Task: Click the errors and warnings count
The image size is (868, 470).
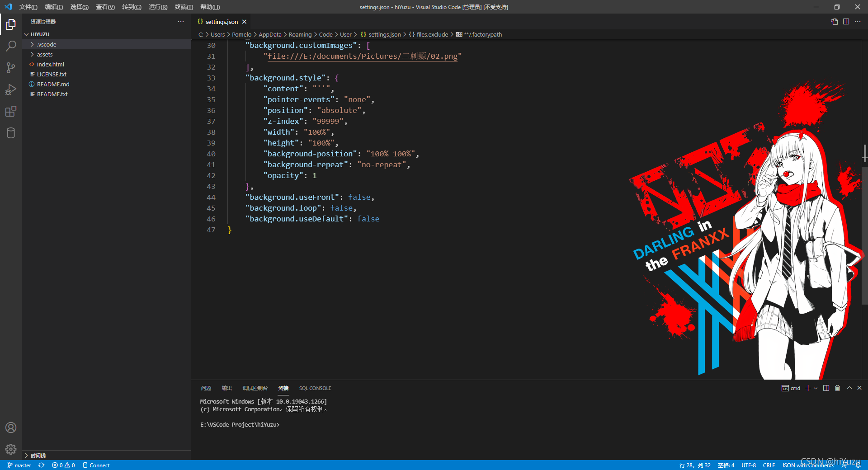Action: [x=63, y=465]
